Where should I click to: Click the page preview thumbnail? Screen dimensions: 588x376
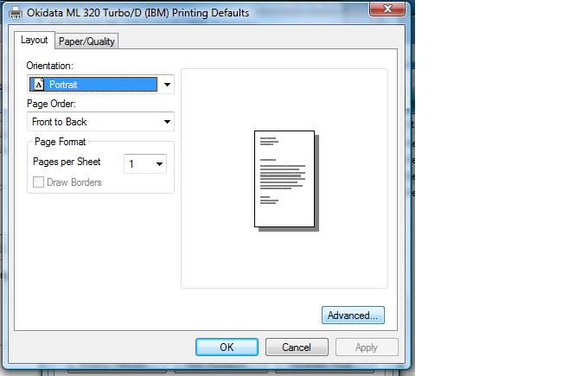(284, 179)
